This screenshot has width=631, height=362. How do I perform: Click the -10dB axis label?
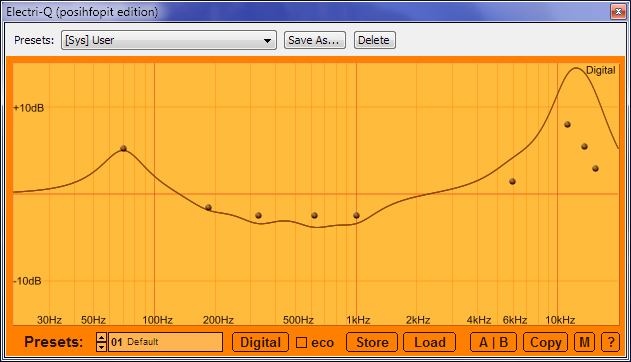(27, 281)
